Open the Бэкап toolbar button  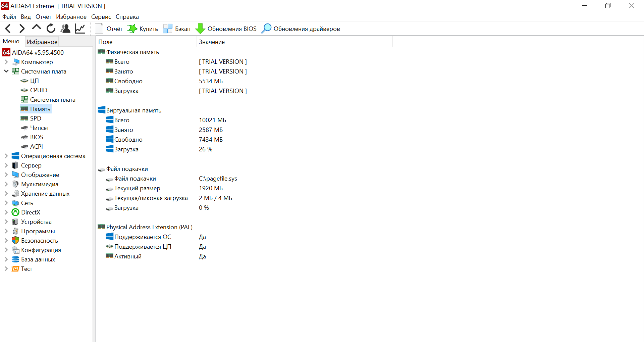pos(177,29)
